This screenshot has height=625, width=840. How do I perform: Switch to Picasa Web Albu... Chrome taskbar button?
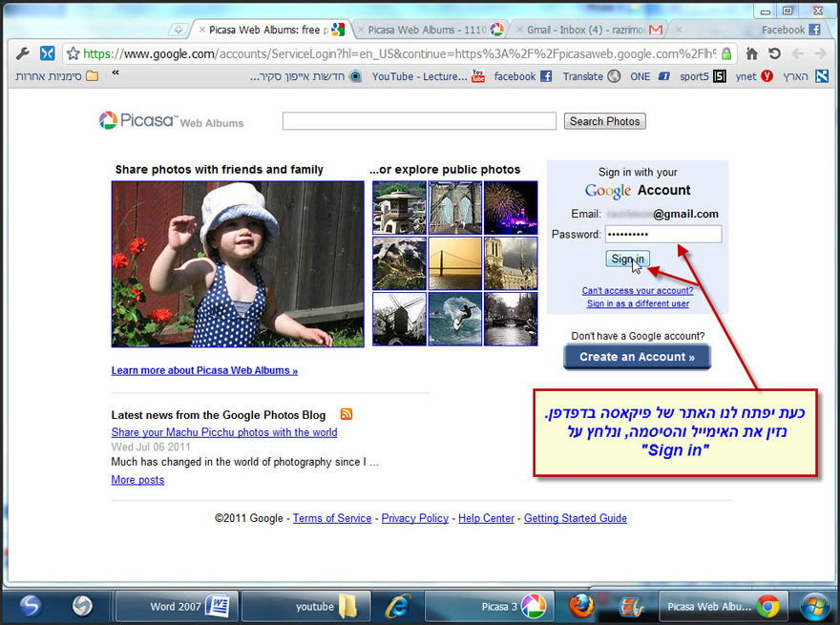click(724, 606)
